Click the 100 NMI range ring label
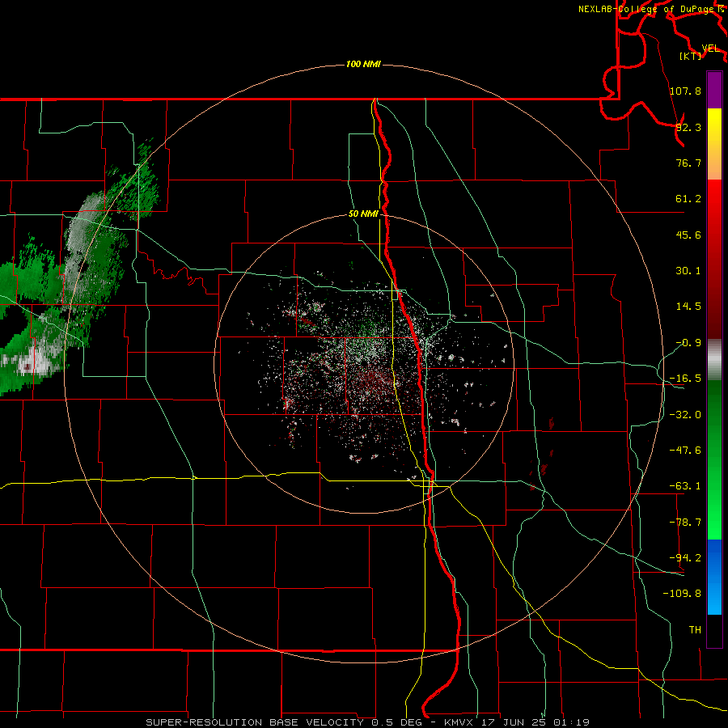The width and height of the screenshot is (728, 728). pos(363,64)
